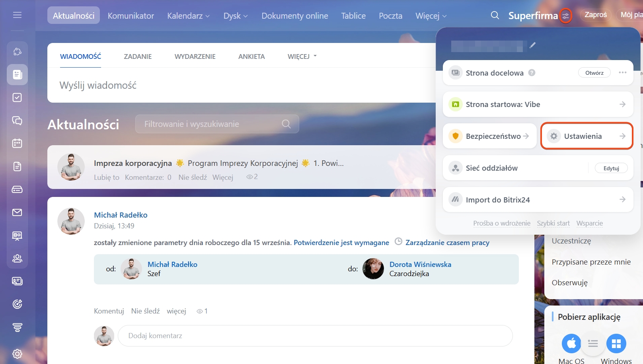Open Komunikator from top navigation
This screenshot has width=643, height=364.
click(x=131, y=16)
